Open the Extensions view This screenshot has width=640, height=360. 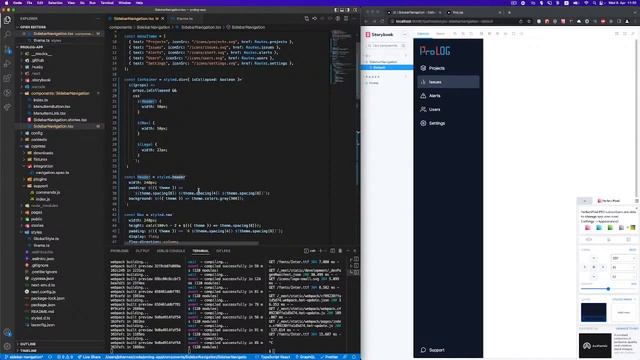tap(7, 78)
